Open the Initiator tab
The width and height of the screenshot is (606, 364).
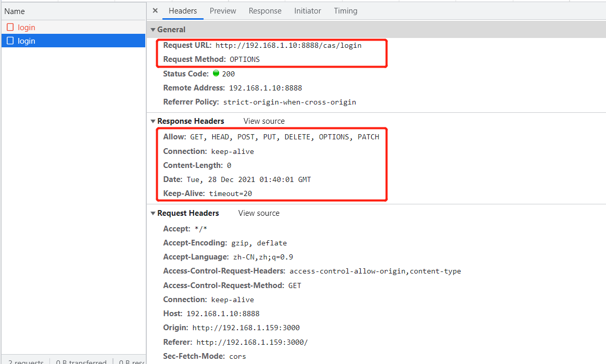coord(307,11)
